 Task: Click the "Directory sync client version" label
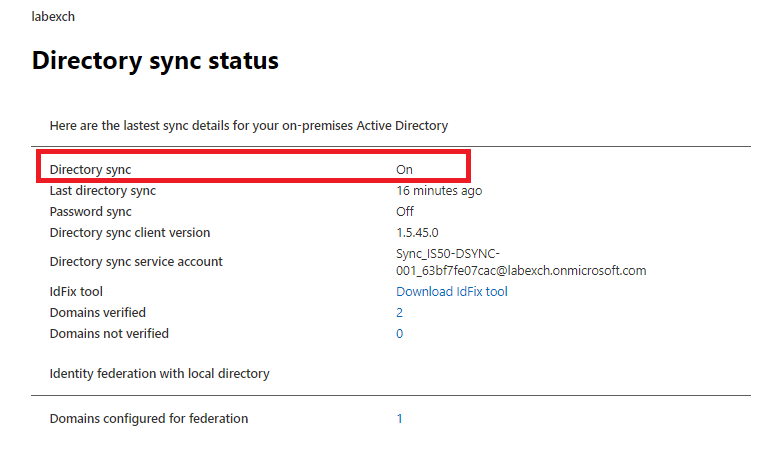(130, 233)
